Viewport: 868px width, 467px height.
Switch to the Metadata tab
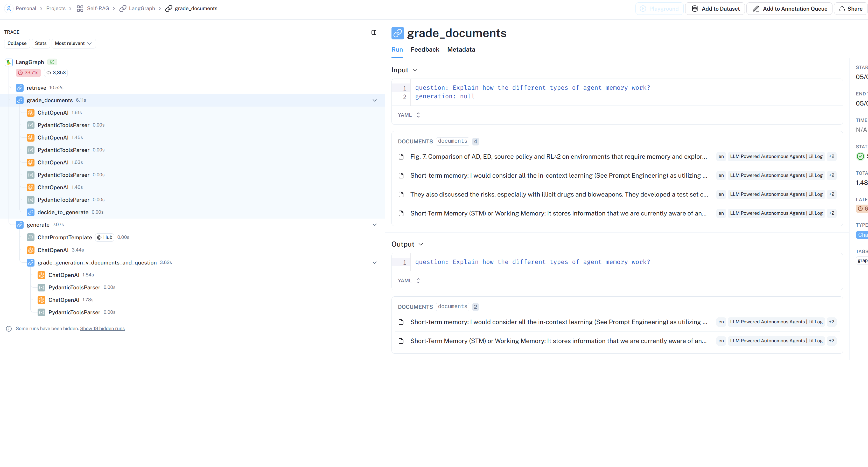point(461,50)
